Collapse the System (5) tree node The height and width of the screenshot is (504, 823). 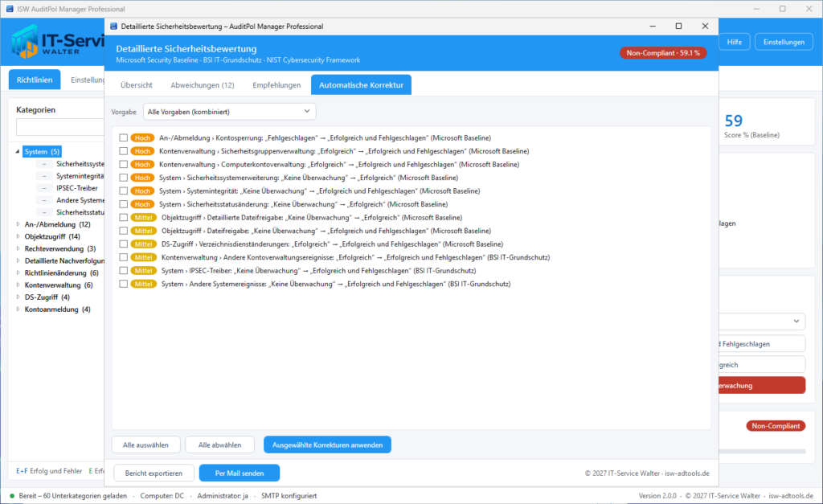coord(18,152)
